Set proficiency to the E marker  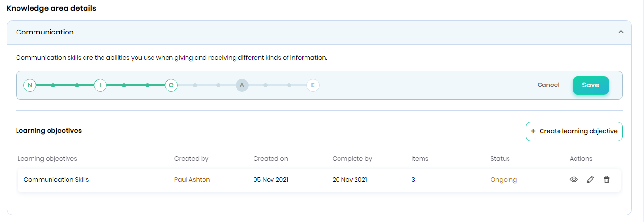coord(313,85)
